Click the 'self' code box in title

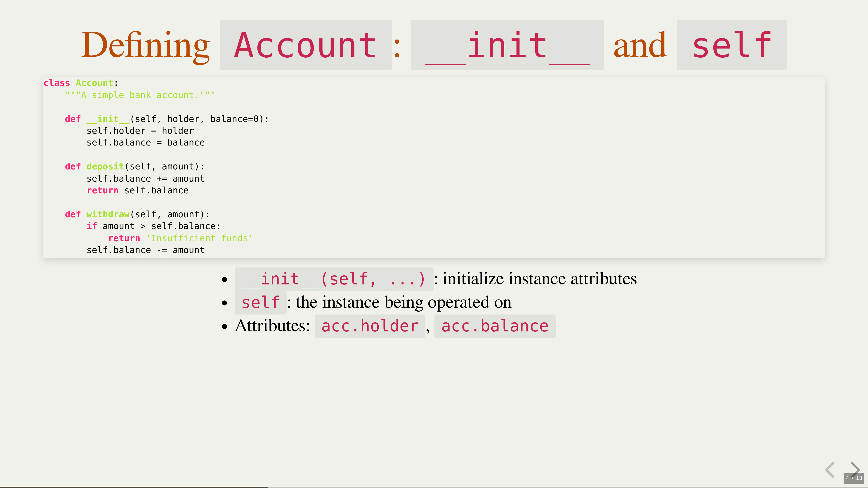tap(731, 45)
